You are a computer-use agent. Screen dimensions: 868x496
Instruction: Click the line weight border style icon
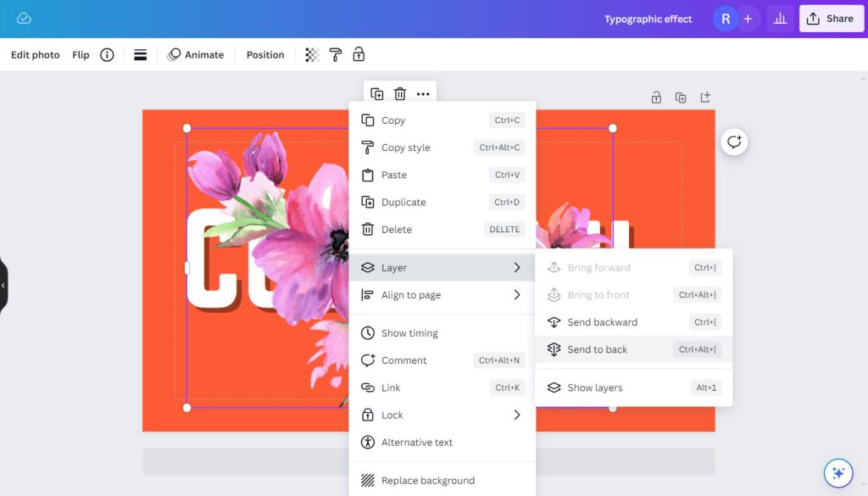(141, 55)
